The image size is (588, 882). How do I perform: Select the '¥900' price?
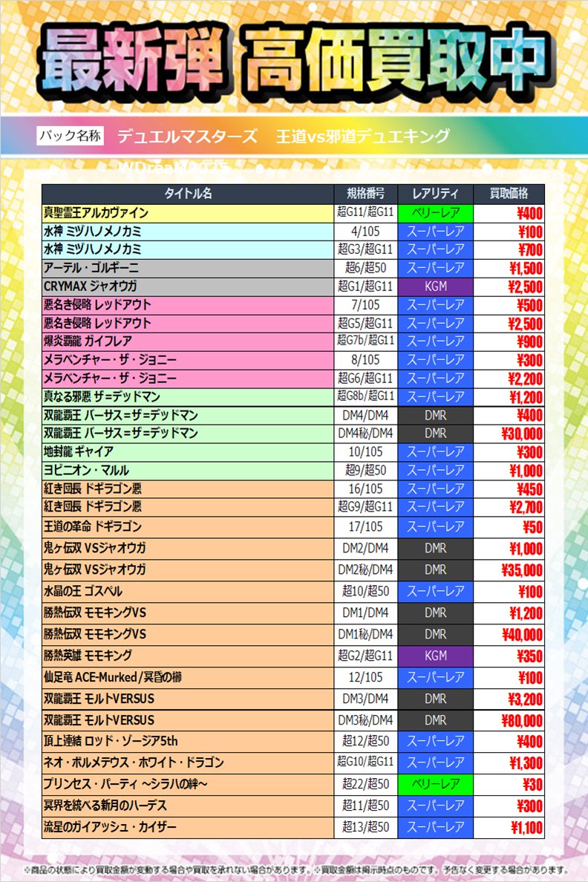click(530, 342)
